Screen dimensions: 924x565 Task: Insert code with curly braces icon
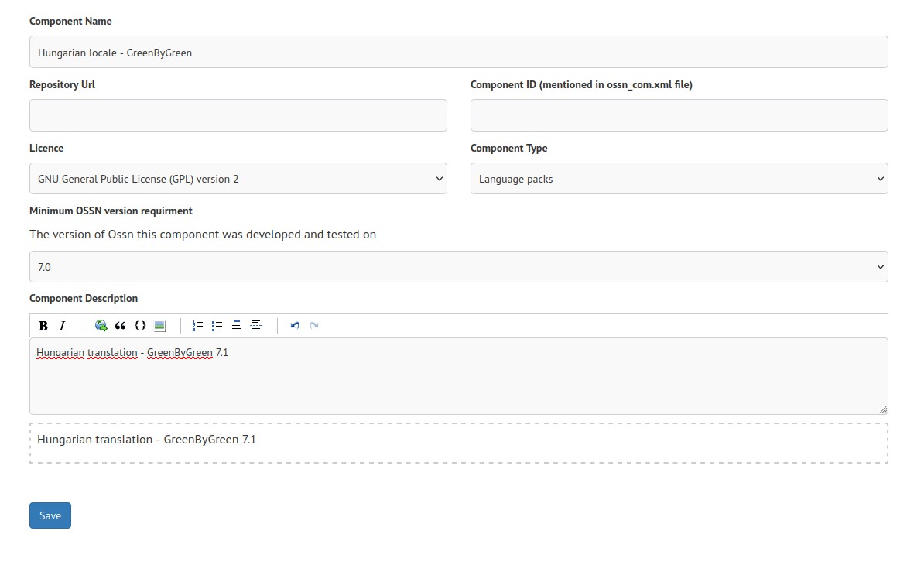140,326
